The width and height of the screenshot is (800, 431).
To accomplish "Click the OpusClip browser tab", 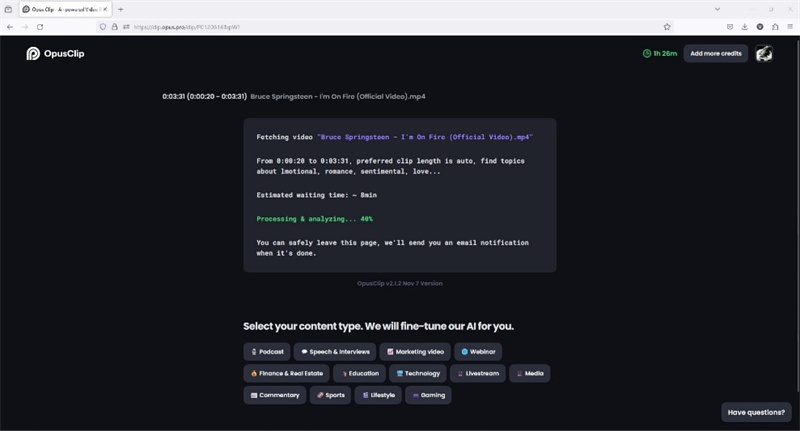I will 64,9.
